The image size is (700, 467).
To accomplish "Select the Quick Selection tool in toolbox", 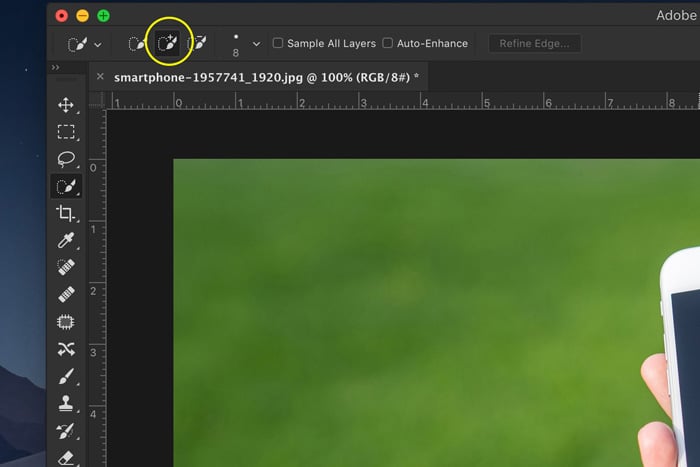I will (x=66, y=186).
